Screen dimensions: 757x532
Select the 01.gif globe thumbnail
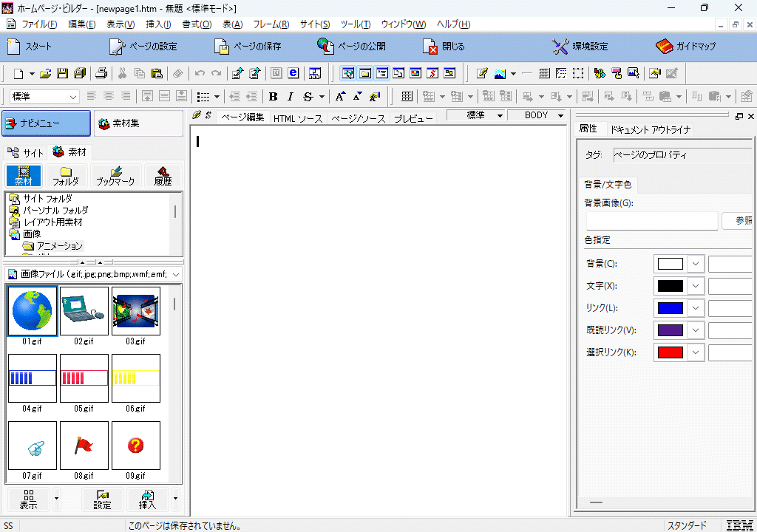pos(32,311)
